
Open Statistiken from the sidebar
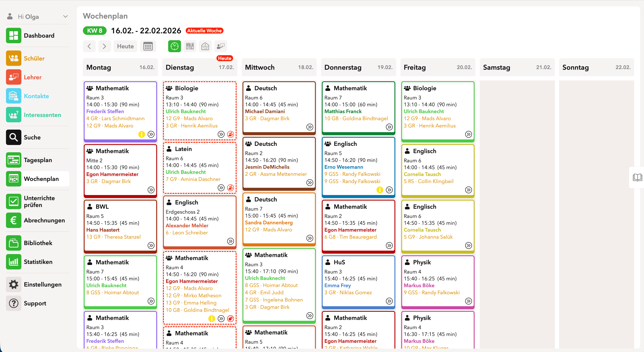click(x=38, y=262)
